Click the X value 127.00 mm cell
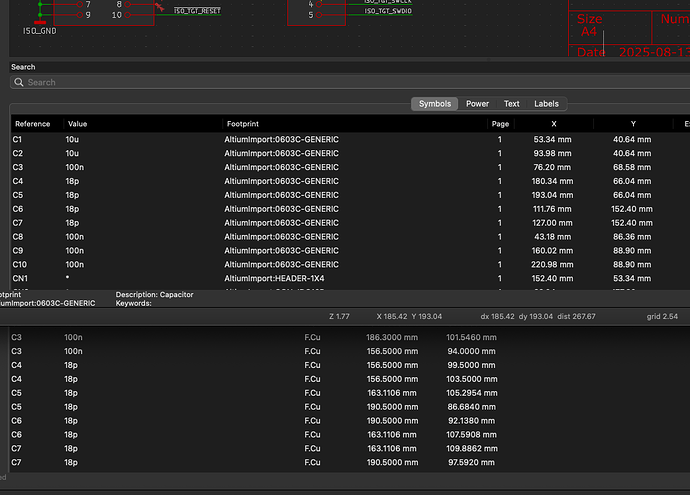690x495 pixels. pos(552,223)
